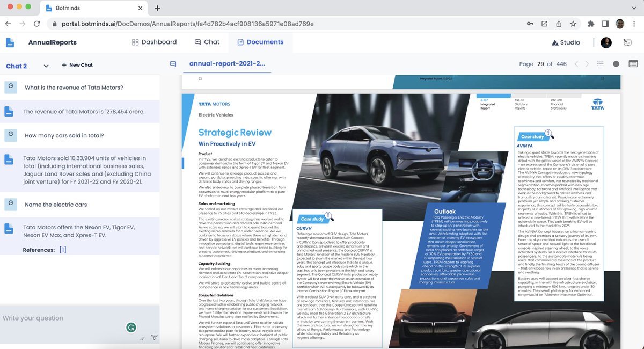Bookmark this page with star icon

[573, 24]
